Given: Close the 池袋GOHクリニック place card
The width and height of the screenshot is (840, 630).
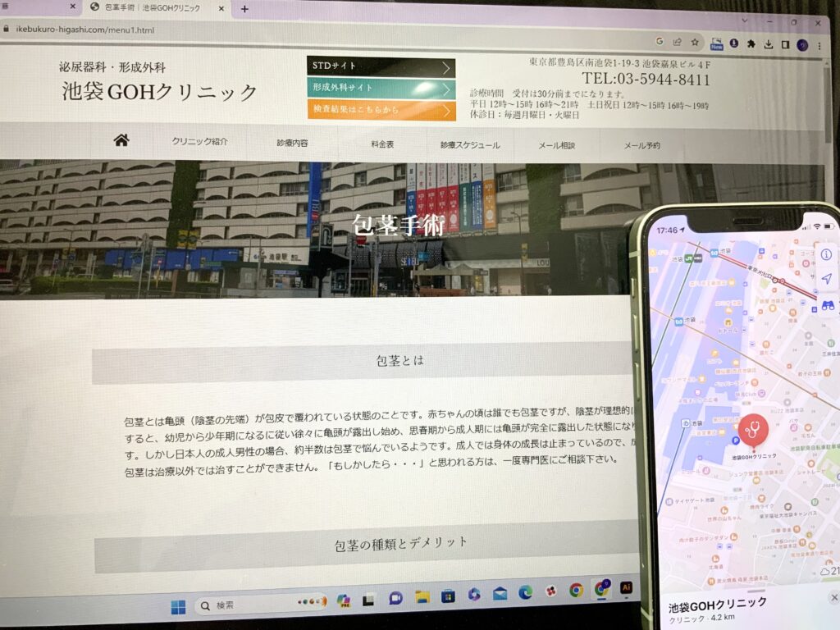Looking at the screenshot, I should click(833, 597).
